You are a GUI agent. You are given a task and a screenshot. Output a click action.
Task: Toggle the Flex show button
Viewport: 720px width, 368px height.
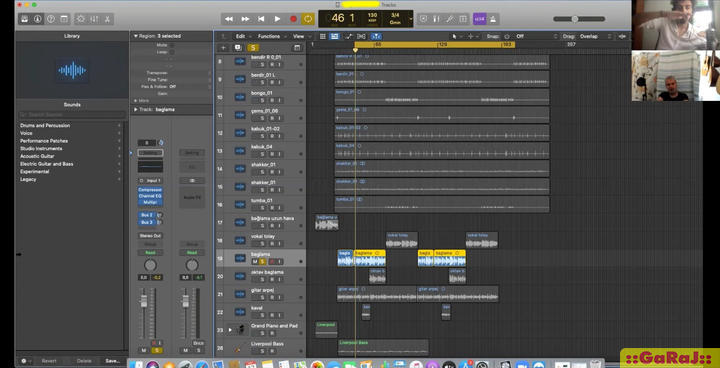pos(361,36)
